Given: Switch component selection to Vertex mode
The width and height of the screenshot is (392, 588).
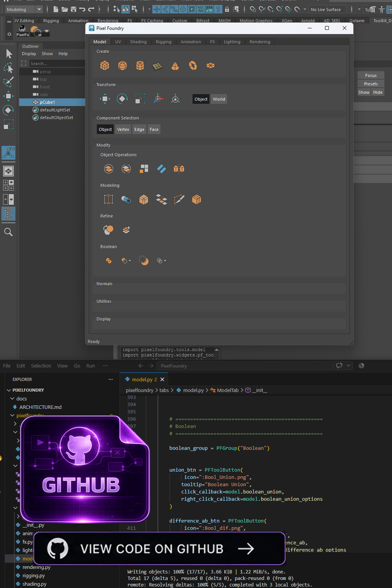Looking at the screenshot, I should click(123, 129).
